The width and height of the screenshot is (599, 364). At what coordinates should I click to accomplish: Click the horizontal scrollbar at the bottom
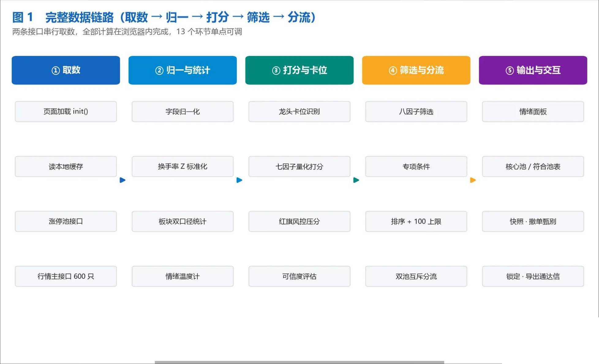pyautogui.click(x=299, y=362)
